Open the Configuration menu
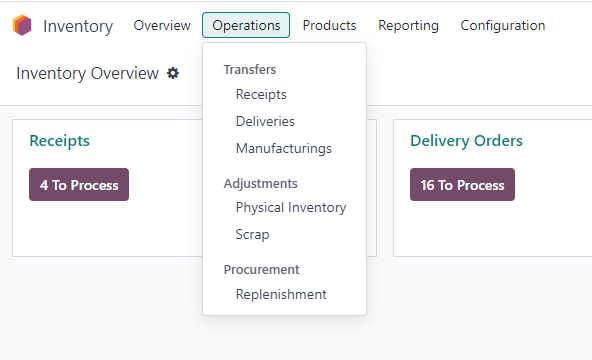The image size is (592, 360). (x=503, y=25)
